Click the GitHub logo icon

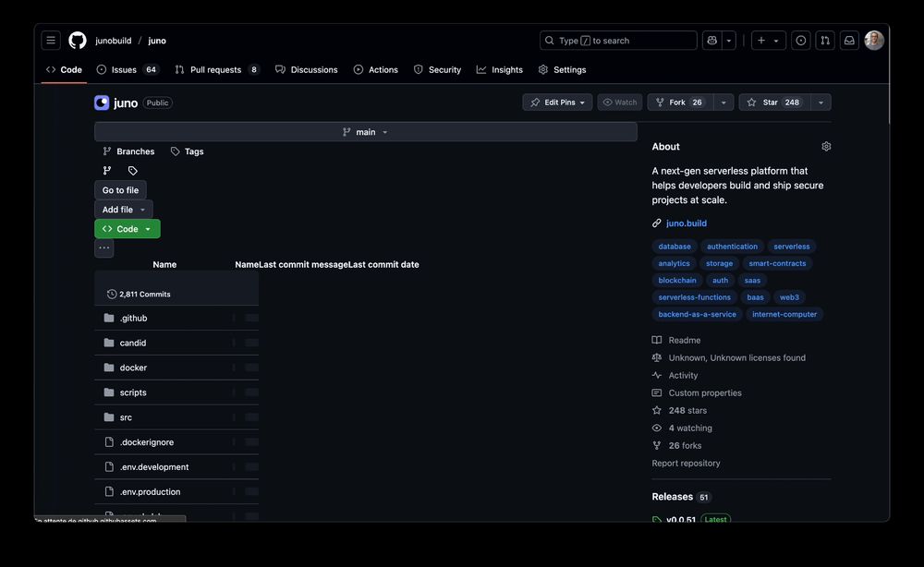pyautogui.click(x=78, y=41)
